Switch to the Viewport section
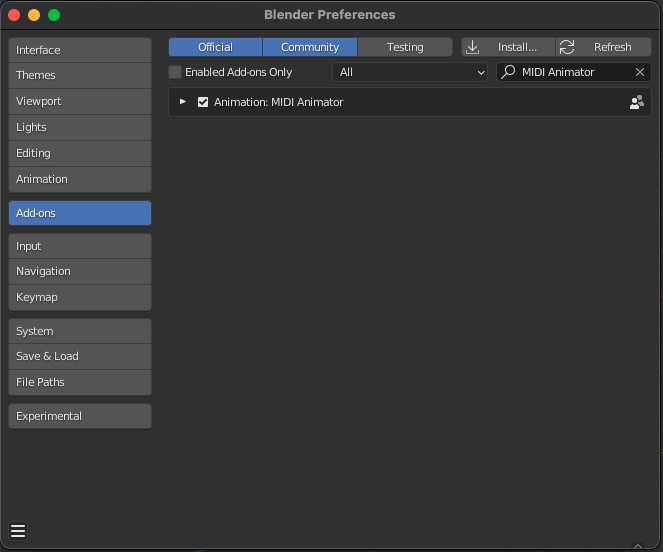Viewport: 663px width, 552px height. pyautogui.click(x=80, y=101)
